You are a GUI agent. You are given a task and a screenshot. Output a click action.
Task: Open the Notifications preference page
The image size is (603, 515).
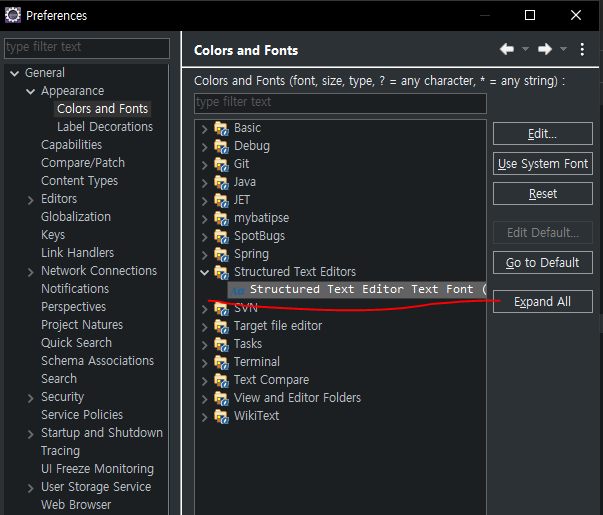coord(75,289)
